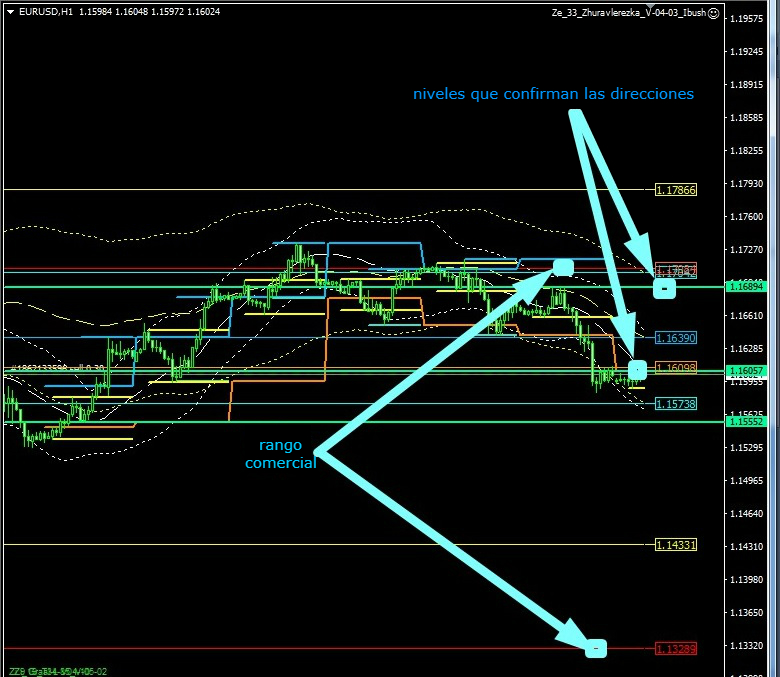Viewport: 780px width, 677px height.
Task: Click the small triangle before EURUSD,H1
Action: [8, 12]
